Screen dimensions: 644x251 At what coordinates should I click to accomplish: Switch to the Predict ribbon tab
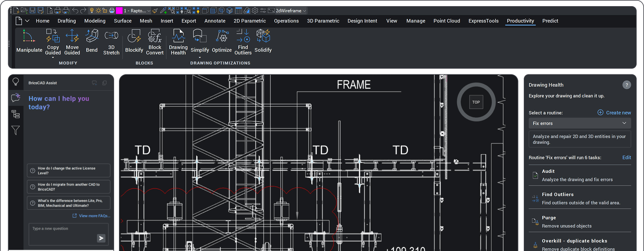click(550, 21)
